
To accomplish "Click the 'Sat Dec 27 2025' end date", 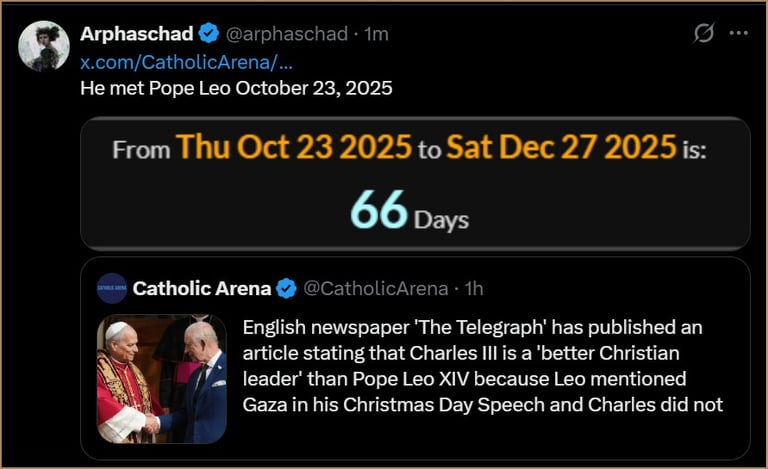I will pos(561,149).
